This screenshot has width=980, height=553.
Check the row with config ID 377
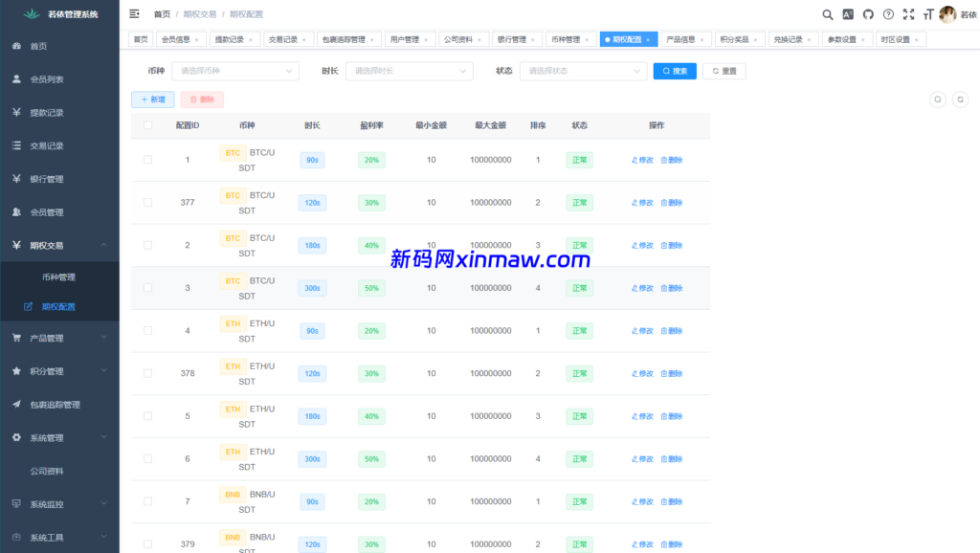[147, 203]
